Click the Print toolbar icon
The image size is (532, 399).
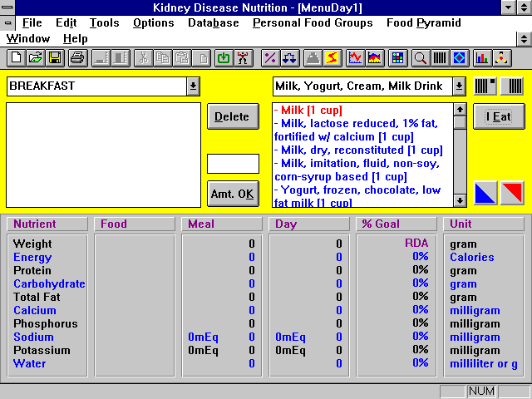[77, 57]
